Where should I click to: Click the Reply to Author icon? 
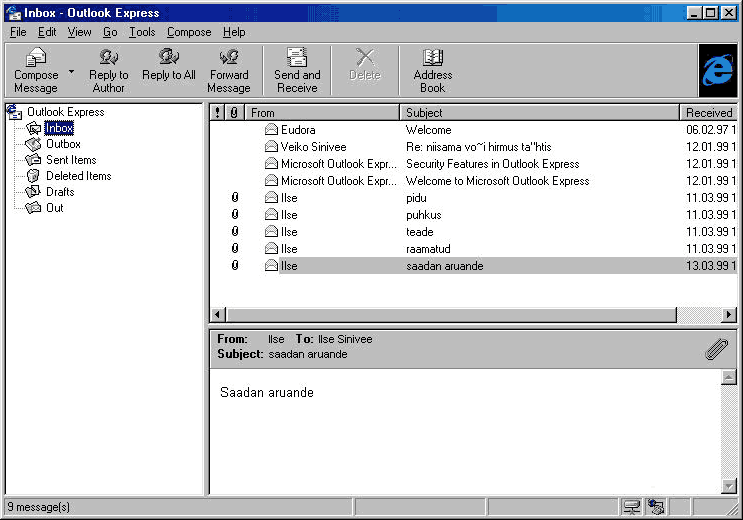tap(108, 59)
